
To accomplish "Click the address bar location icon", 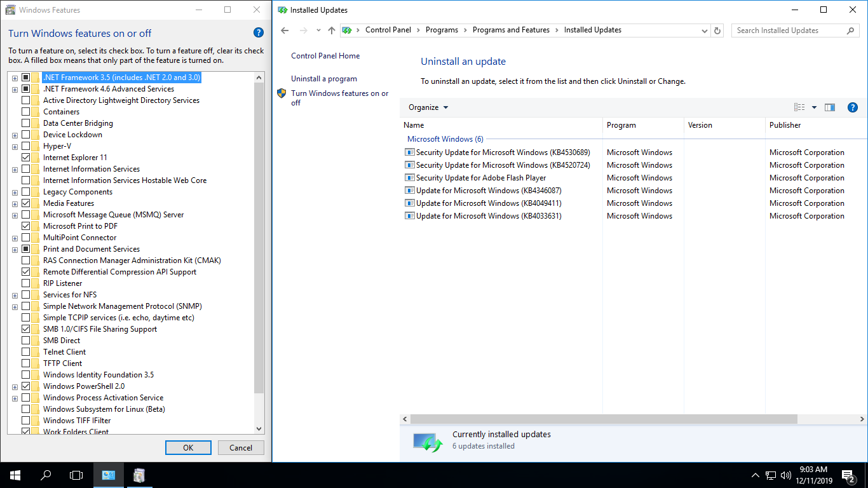I will [x=347, y=30].
